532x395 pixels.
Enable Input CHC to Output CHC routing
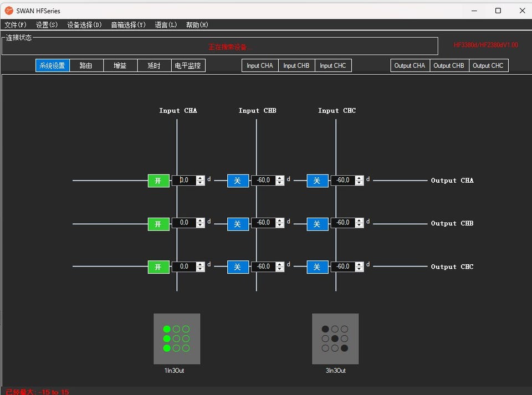(317, 267)
